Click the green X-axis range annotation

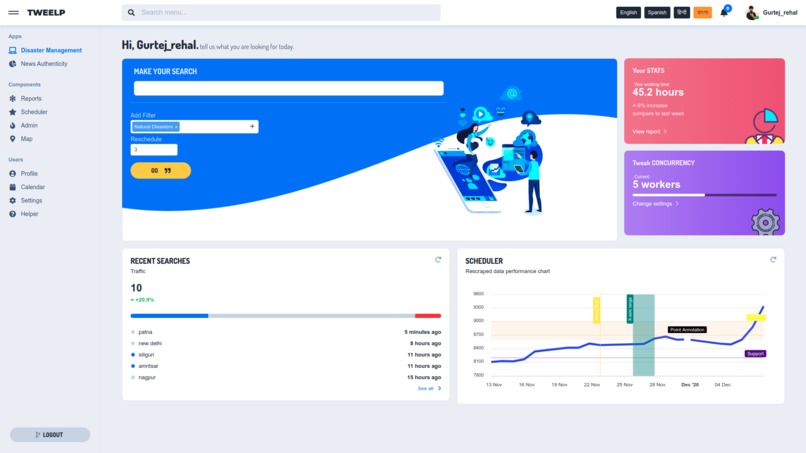[x=630, y=309]
